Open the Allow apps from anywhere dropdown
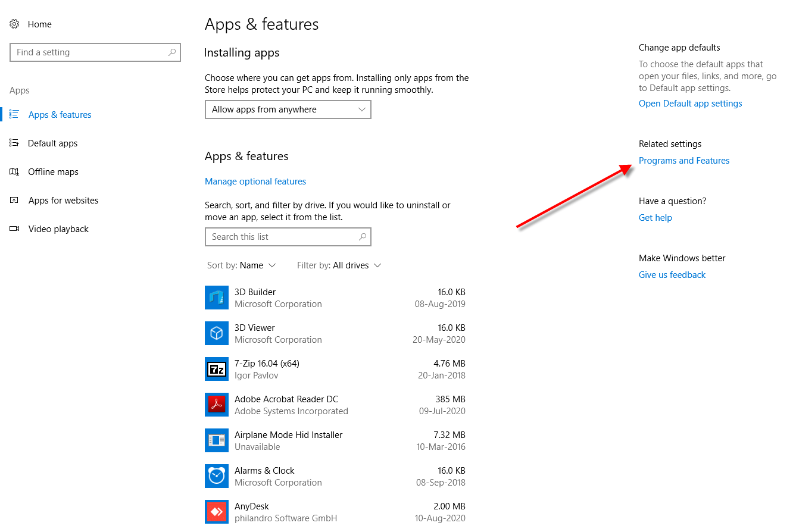The image size is (796, 532). click(288, 109)
